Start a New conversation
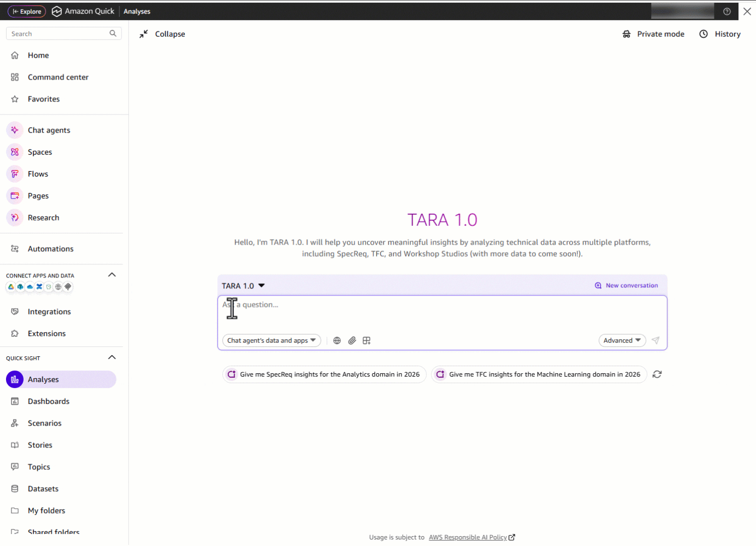756x546 pixels. point(627,286)
